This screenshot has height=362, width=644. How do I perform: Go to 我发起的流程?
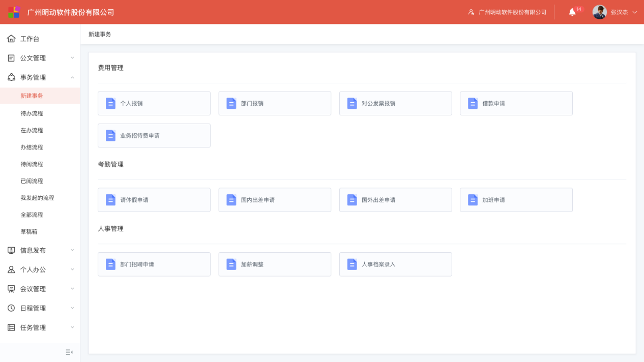(x=37, y=198)
